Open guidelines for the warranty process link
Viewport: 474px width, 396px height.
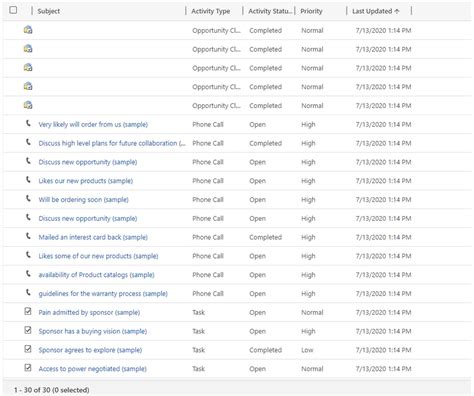click(x=103, y=294)
